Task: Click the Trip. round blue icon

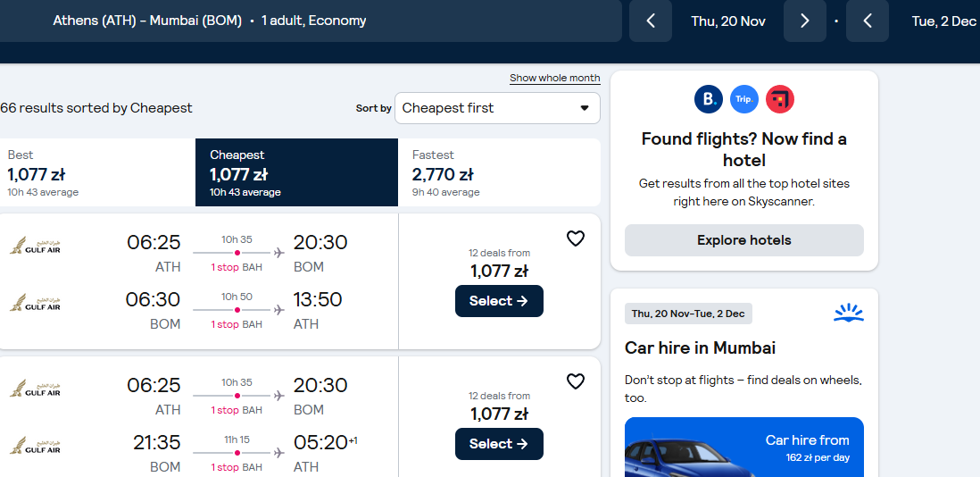Action: click(x=744, y=99)
